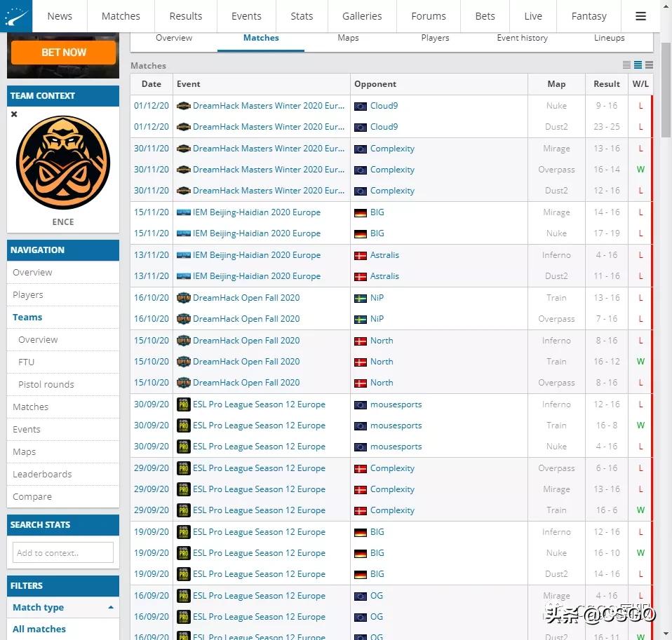Screen dimensions: 672x640
Task: Click the mousesports team logo icon
Action: tap(360, 404)
